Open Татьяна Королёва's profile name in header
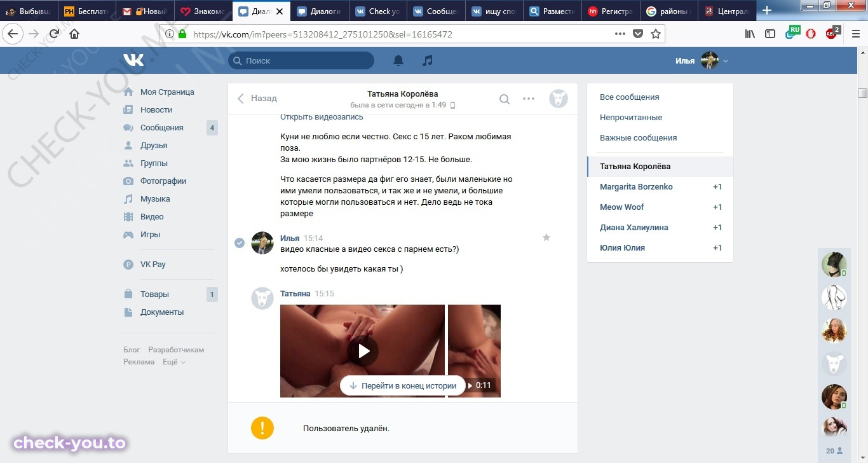This screenshot has width=868, height=463. point(402,94)
